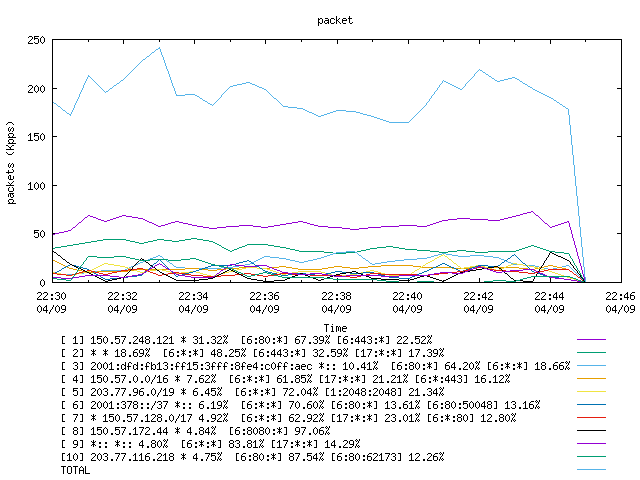Click the y-axis label 'packets (Kpps)'
The height and width of the screenshot is (480, 640).
tap(11, 162)
